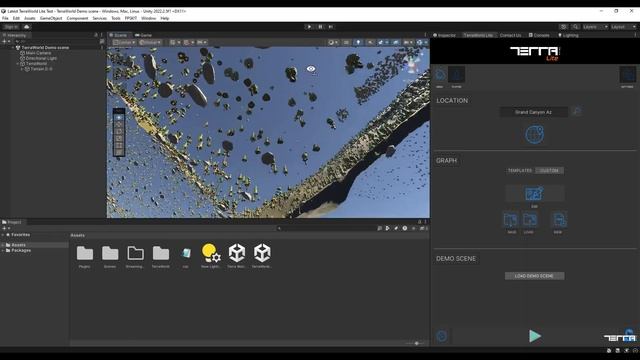Screen dimensions: 640x360
Task: Switch to the Lighting tab
Action: [x=568, y=36]
